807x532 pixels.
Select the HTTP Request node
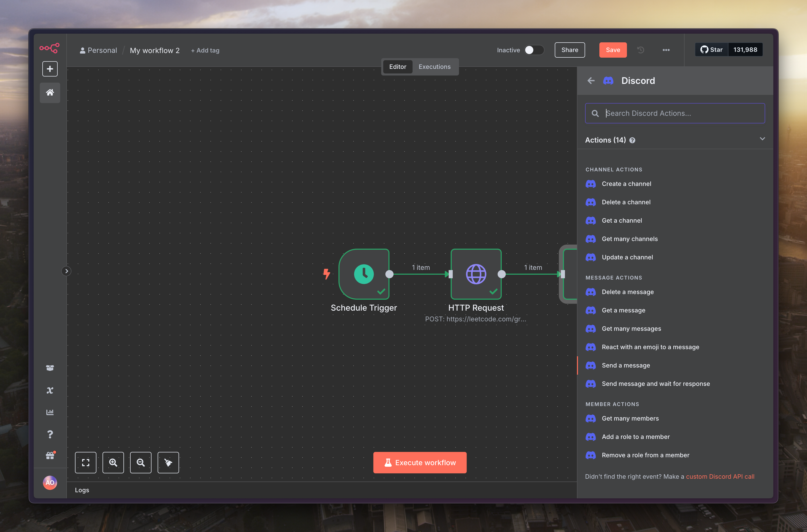coord(476,274)
